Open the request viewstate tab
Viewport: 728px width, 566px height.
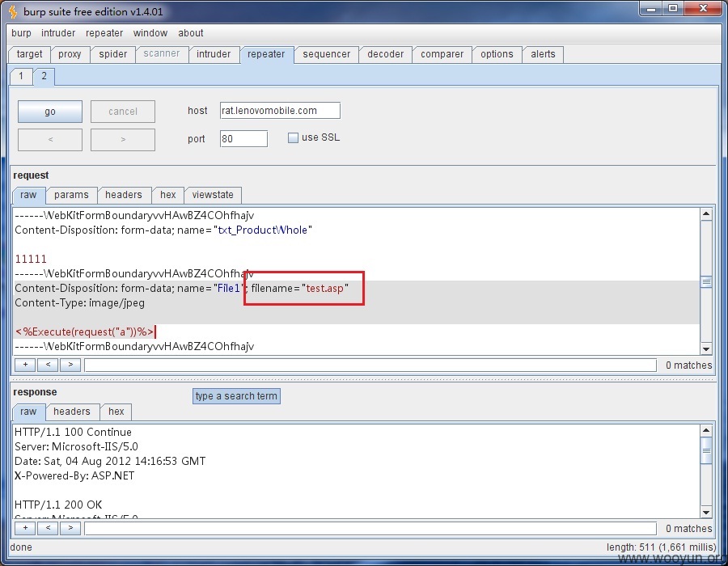[x=213, y=195]
